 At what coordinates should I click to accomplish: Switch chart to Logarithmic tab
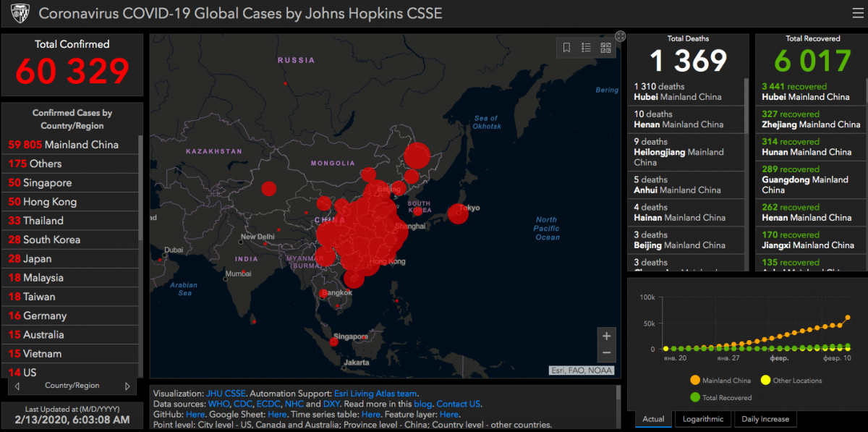tap(702, 419)
